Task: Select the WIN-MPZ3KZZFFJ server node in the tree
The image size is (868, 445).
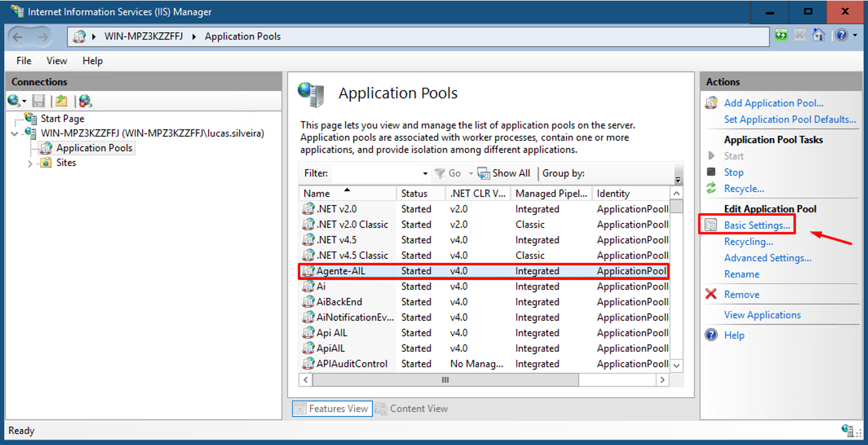Action: click(x=152, y=134)
